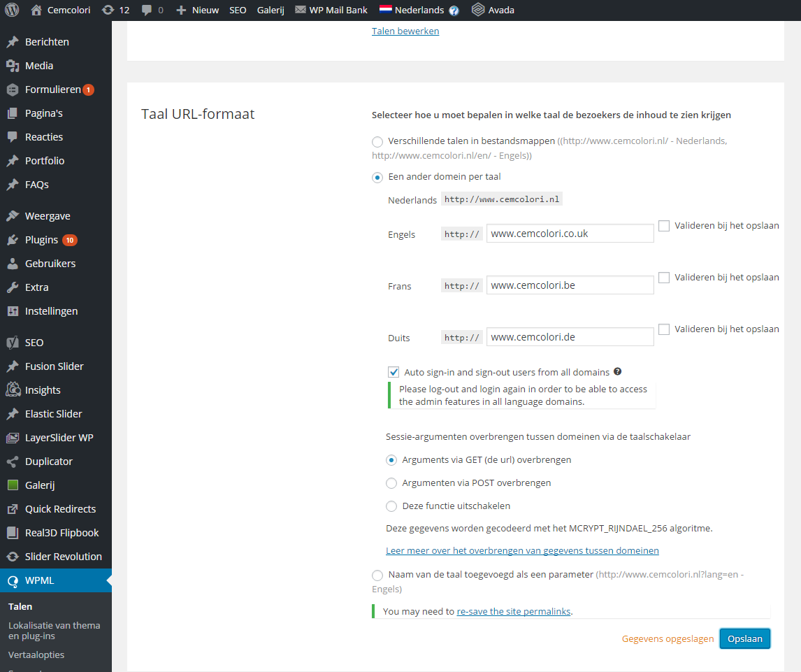Select Verschillende talen in bestandsmappen option
801x672 pixels.
pos(377,141)
